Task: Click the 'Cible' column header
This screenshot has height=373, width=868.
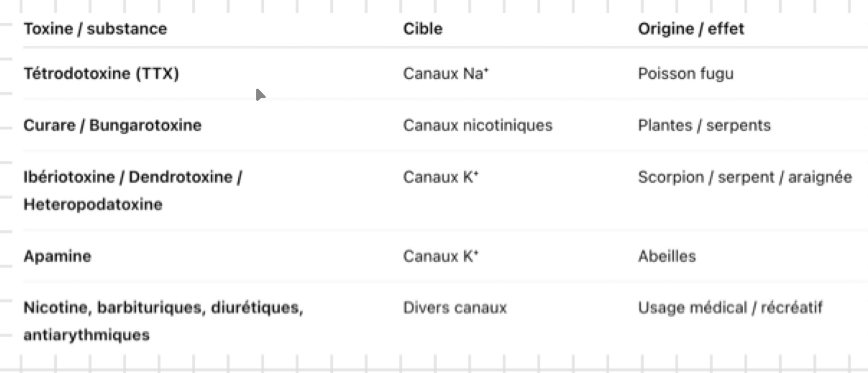Action: (423, 29)
